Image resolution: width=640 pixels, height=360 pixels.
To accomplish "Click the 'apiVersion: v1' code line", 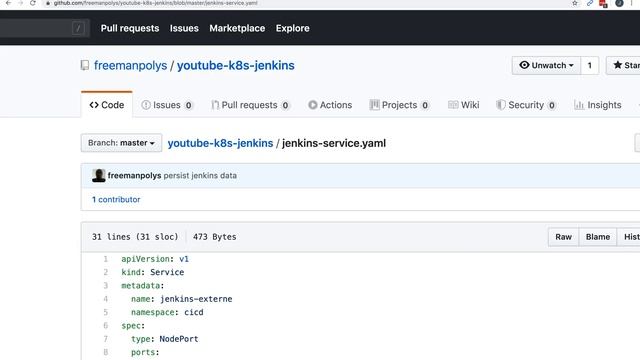I will [155, 259].
